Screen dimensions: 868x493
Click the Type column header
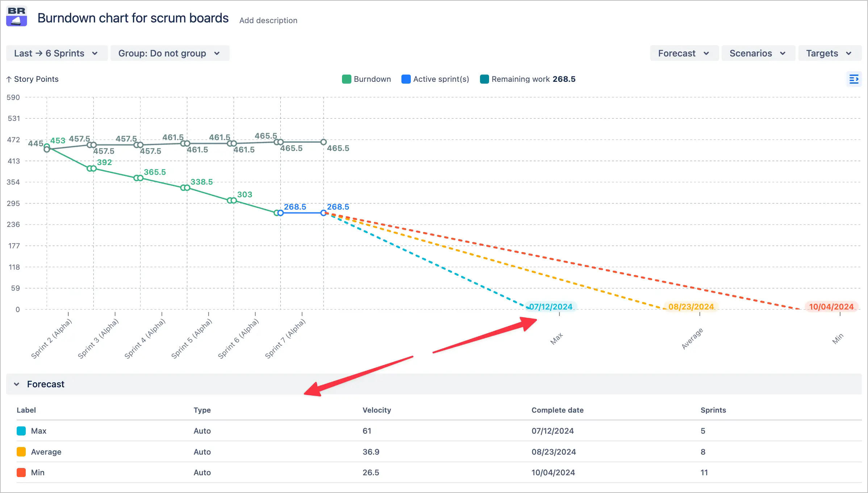click(x=202, y=410)
